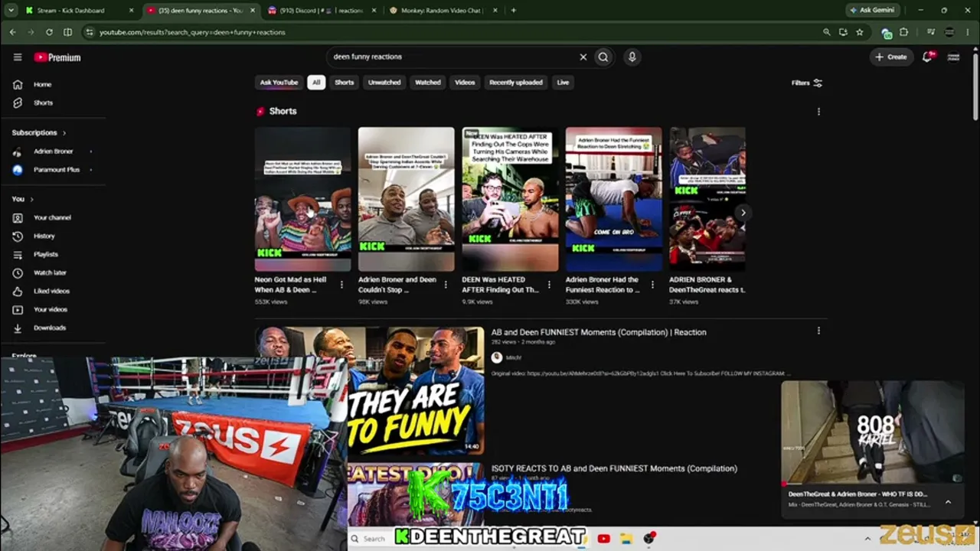
Task: Bookmark this page with the star
Action: [x=860, y=32]
